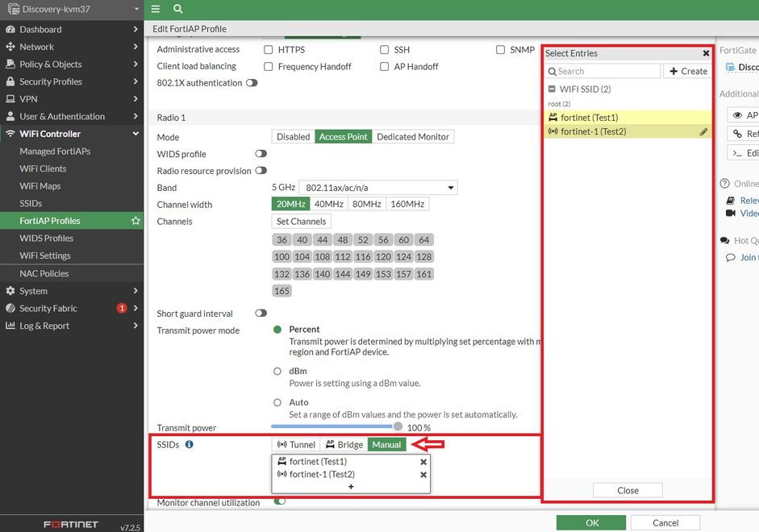Enable the HTTPS administrative access checkbox
The height and width of the screenshot is (532, 759).
pos(268,49)
